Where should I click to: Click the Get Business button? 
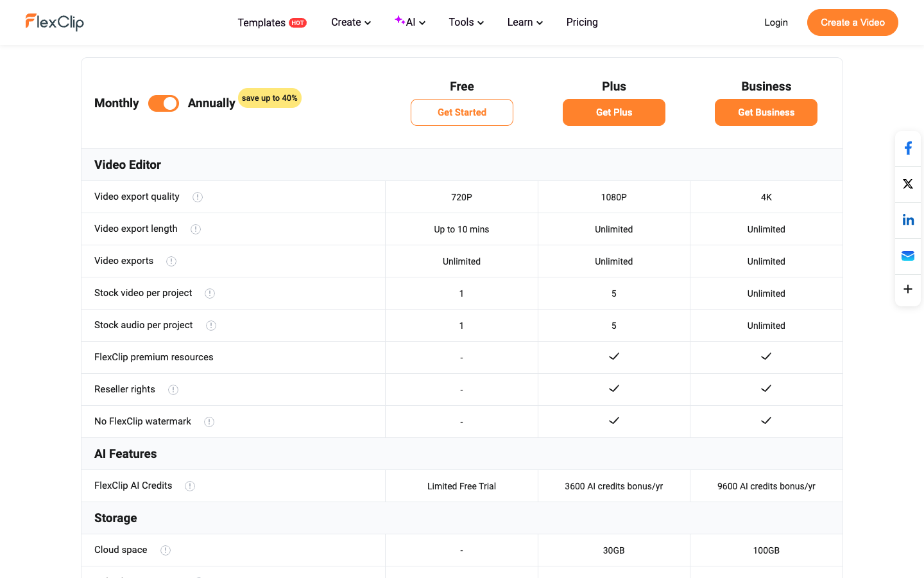pyautogui.click(x=766, y=112)
